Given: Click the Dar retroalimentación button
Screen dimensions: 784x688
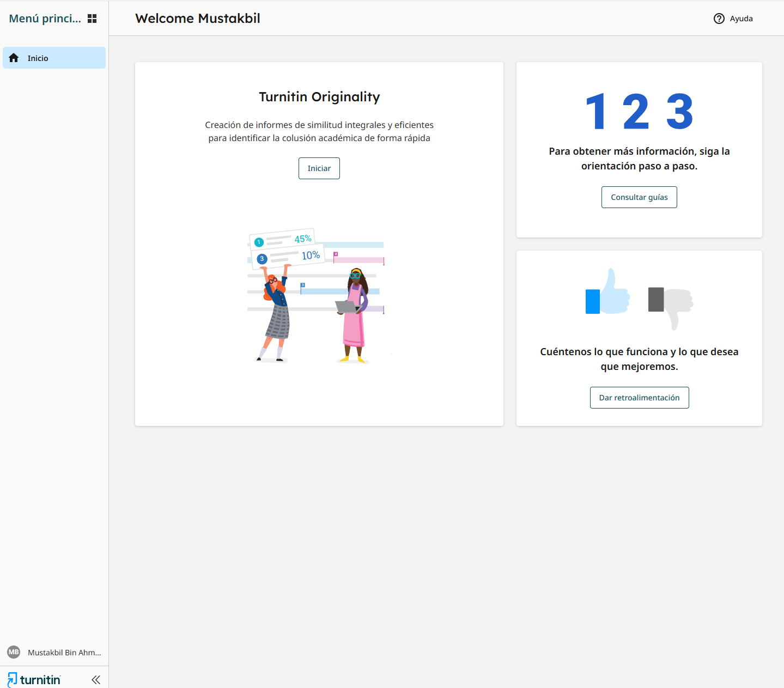Looking at the screenshot, I should point(639,398).
